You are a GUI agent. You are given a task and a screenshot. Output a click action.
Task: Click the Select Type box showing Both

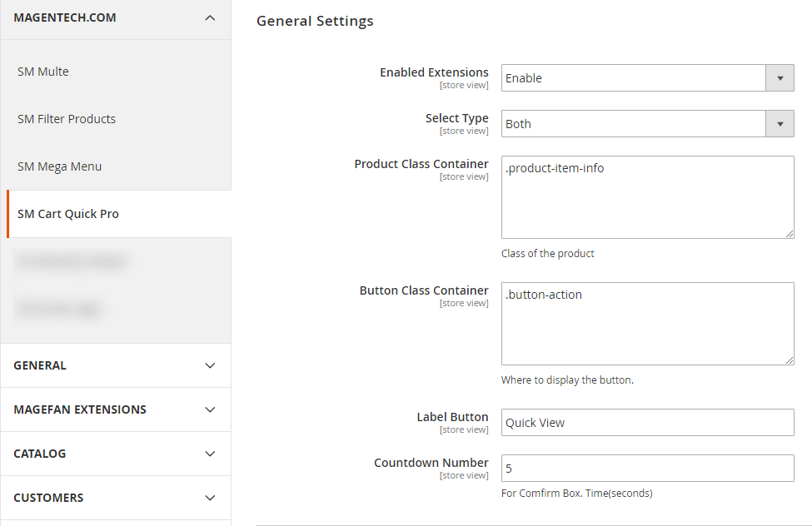pos(633,124)
